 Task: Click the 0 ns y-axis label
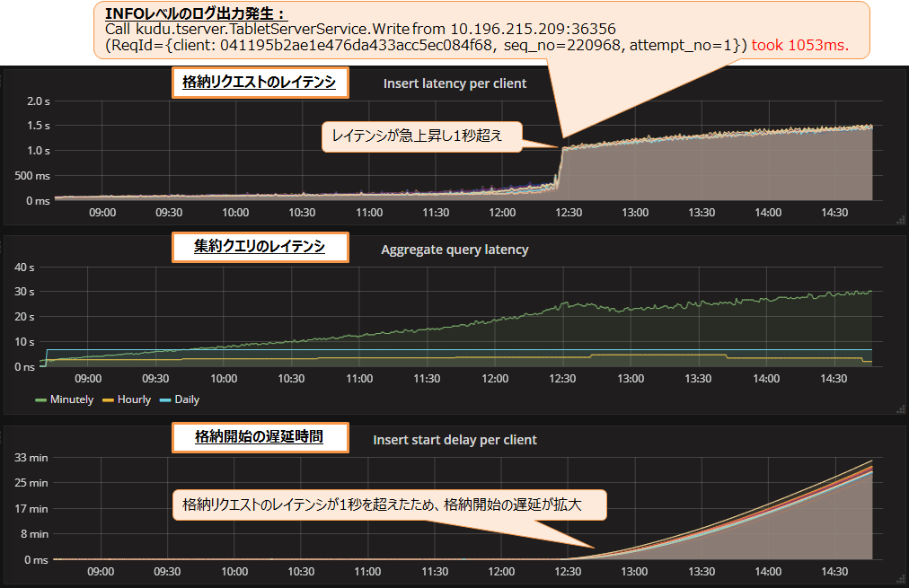(24, 366)
